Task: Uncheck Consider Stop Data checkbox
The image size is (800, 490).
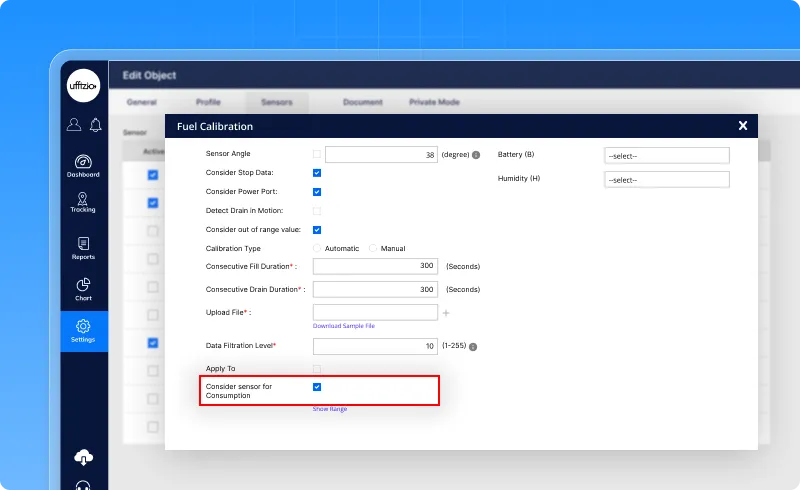Action: pyautogui.click(x=317, y=173)
